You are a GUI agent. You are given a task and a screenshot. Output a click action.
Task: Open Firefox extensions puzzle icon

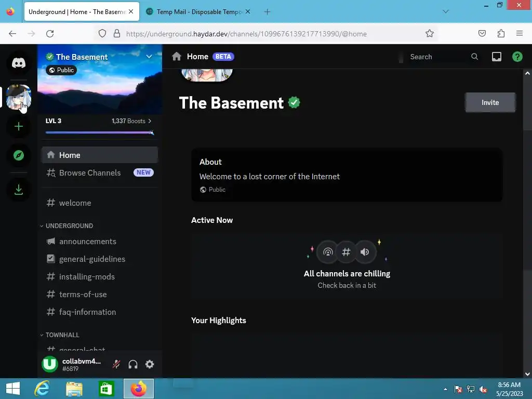point(501,34)
